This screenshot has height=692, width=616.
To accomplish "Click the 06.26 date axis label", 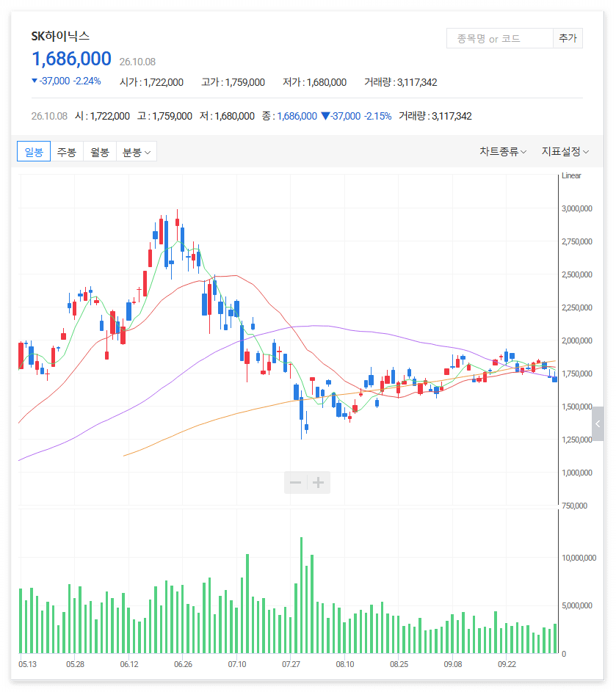I will coord(184,664).
